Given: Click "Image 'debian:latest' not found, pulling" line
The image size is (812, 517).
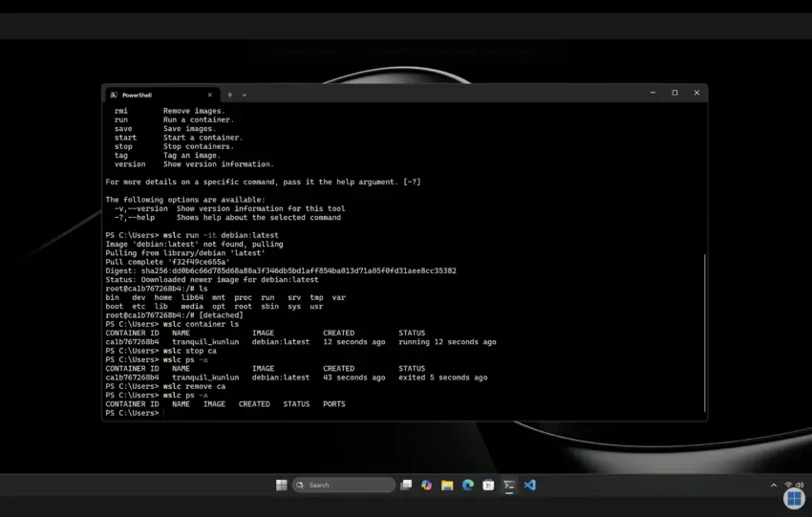Looking at the screenshot, I should click(x=194, y=244).
